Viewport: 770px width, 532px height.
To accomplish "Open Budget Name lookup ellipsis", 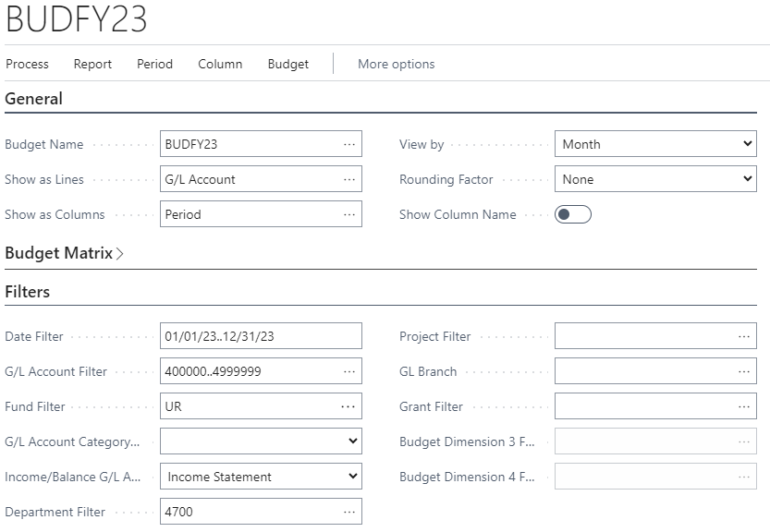I will (x=348, y=144).
